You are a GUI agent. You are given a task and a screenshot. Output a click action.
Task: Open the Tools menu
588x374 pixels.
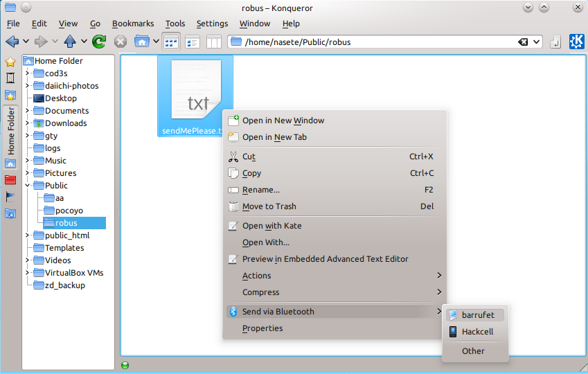click(175, 24)
